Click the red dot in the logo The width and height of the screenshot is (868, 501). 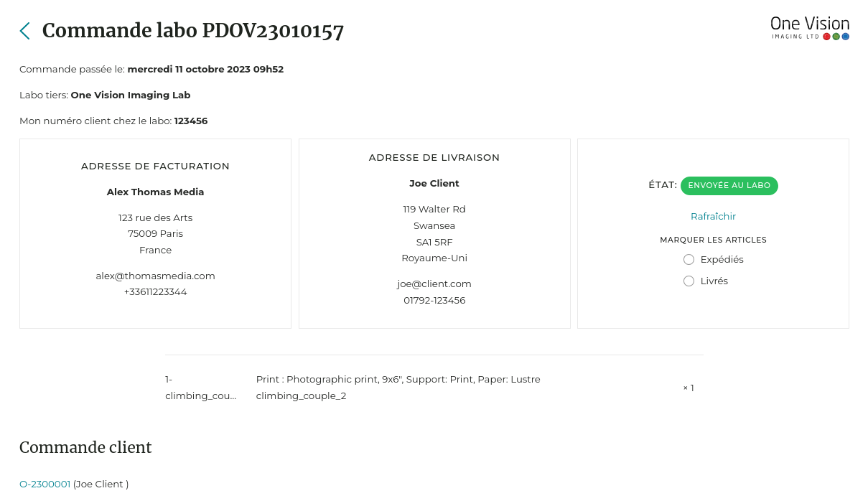pos(826,37)
